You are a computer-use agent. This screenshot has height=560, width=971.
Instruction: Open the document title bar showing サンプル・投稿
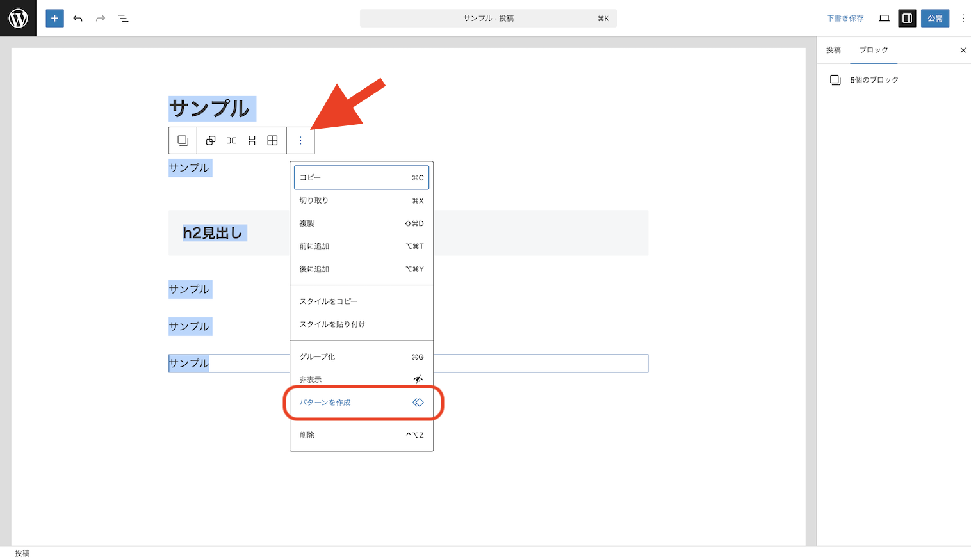point(488,18)
